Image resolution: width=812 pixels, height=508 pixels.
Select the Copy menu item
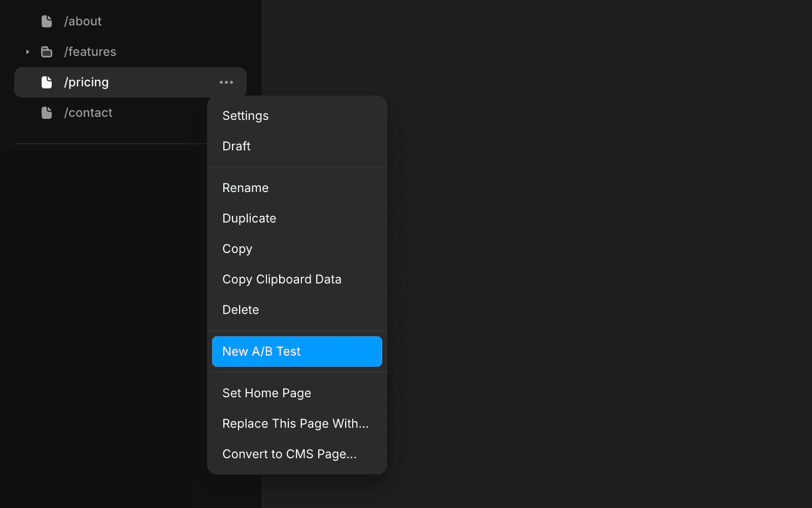(x=238, y=249)
